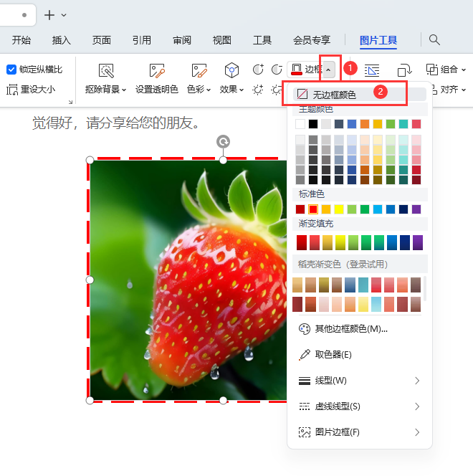
Task: Pick the white theme color swatch
Action: coord(300,124)
